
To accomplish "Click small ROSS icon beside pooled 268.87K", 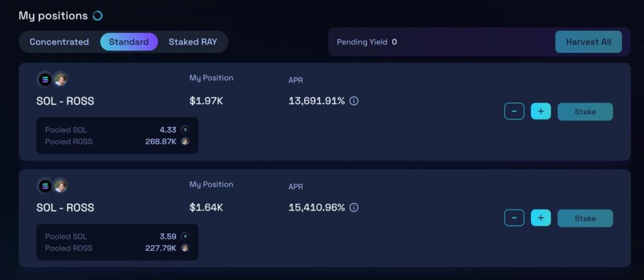I will (185, 142).
